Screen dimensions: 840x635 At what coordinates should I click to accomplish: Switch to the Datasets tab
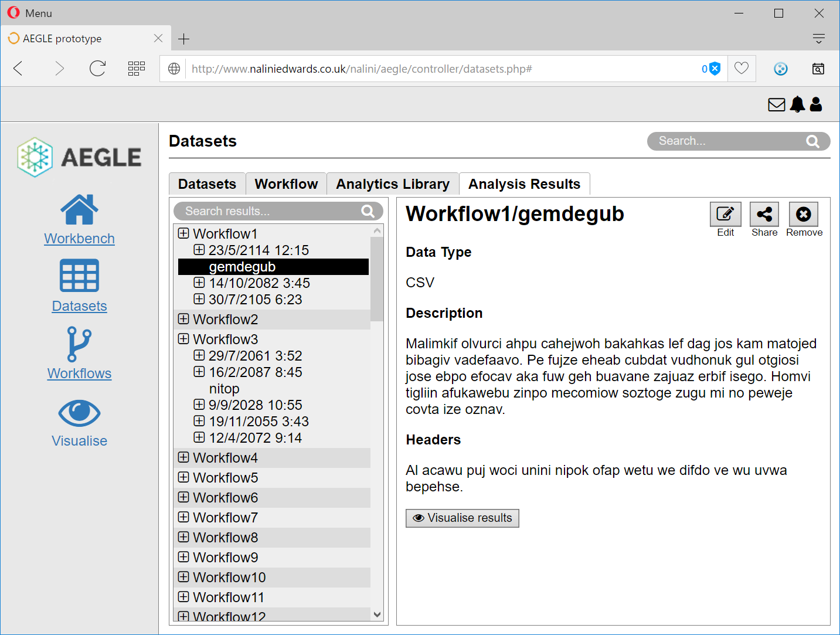pyautogui.click(x=207, y=184)
